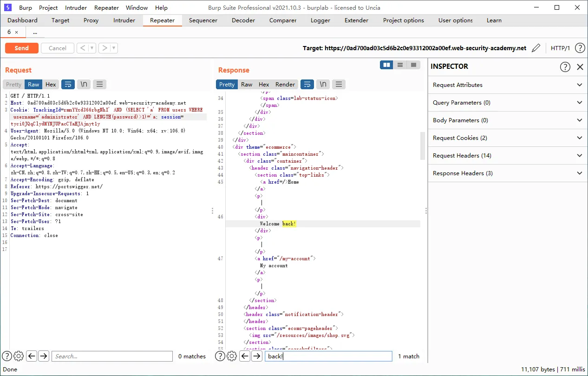Screen dimensions: 588x376
Task: Switch to the Decoder tab
Action: 243,20
